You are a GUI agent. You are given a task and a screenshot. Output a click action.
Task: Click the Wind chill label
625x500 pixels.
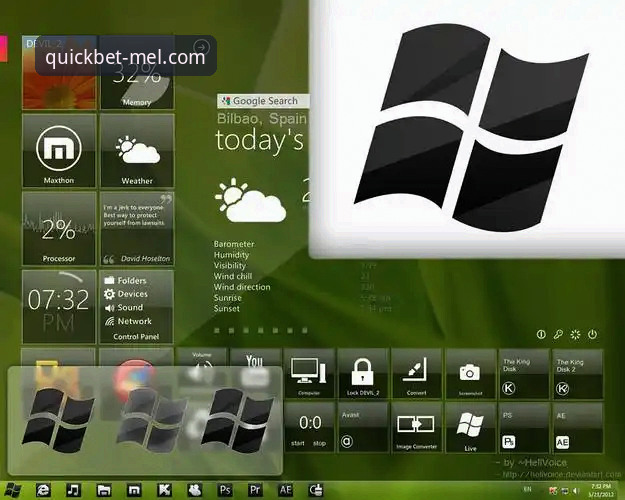[233, 276]
